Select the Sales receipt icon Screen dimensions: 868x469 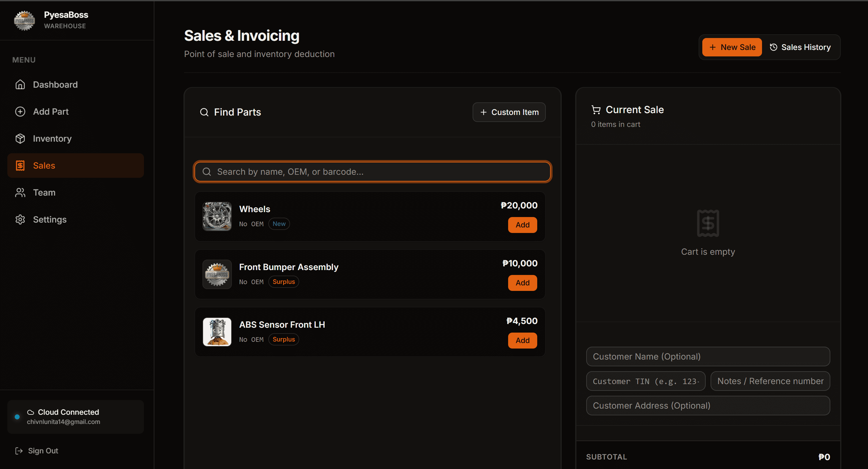pos(20,166)
